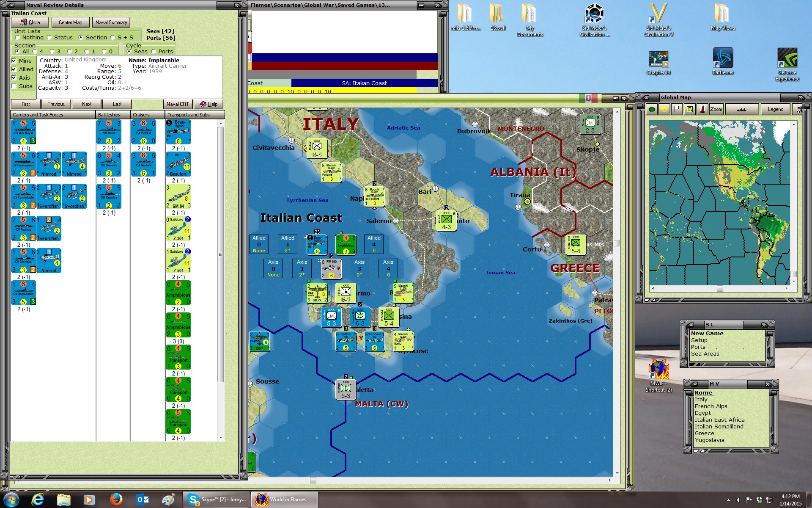Viewport: 812px width, 508px height.
Task: Select Yugoslavia in M V list
Action: pyautogui.click(x=709, y=440)
